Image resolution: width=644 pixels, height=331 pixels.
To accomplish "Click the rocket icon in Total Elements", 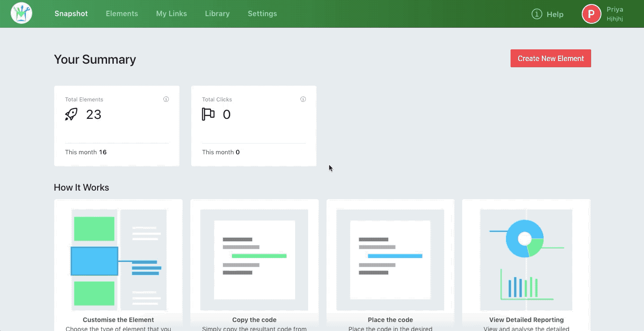I will tap(71, 114).
